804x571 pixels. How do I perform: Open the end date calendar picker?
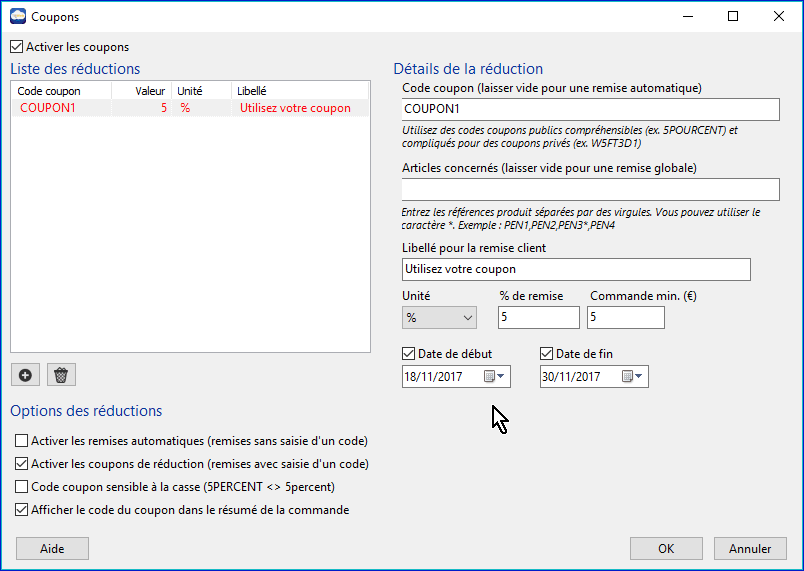[x=633, y=377]
